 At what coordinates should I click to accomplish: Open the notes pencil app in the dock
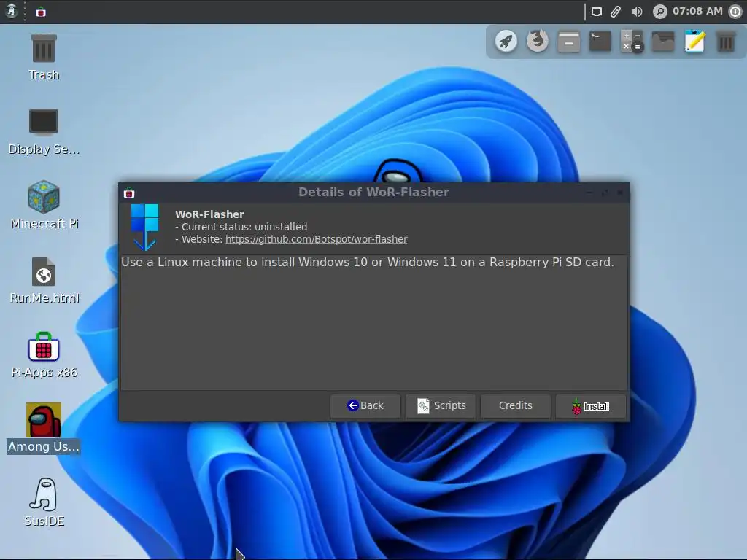(x=694, y=42)
